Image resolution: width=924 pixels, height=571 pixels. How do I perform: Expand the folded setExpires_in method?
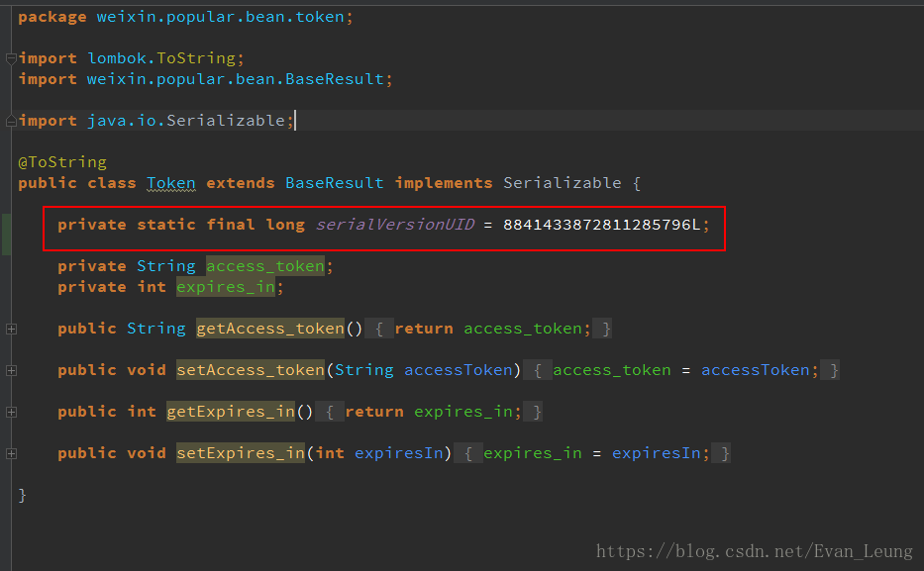(x=11, y=453)
